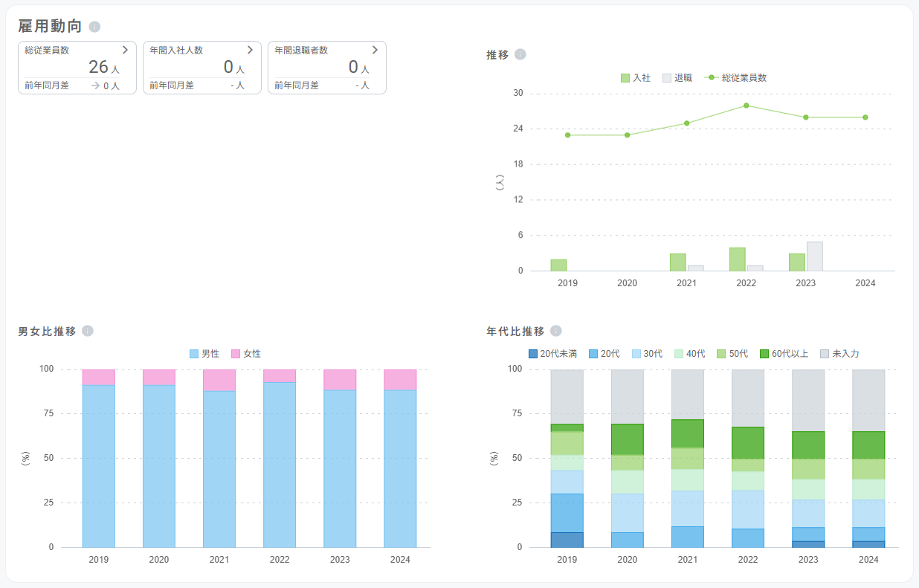Image resolution: width=919 pixels, height=588 pixels.
Task: Toggle 入社 series in 推移 legend
Action: click(636, 77)
